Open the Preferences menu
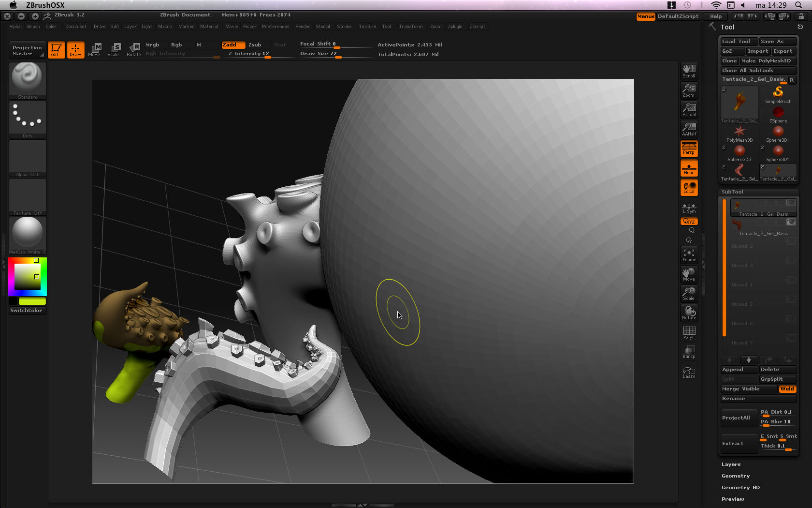Viewport: 812px width, 508px height. (275, 27)
